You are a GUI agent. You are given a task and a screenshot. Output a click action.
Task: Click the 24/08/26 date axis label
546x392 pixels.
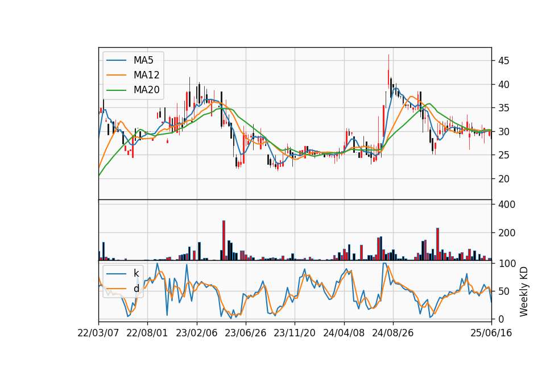point(393,333)
